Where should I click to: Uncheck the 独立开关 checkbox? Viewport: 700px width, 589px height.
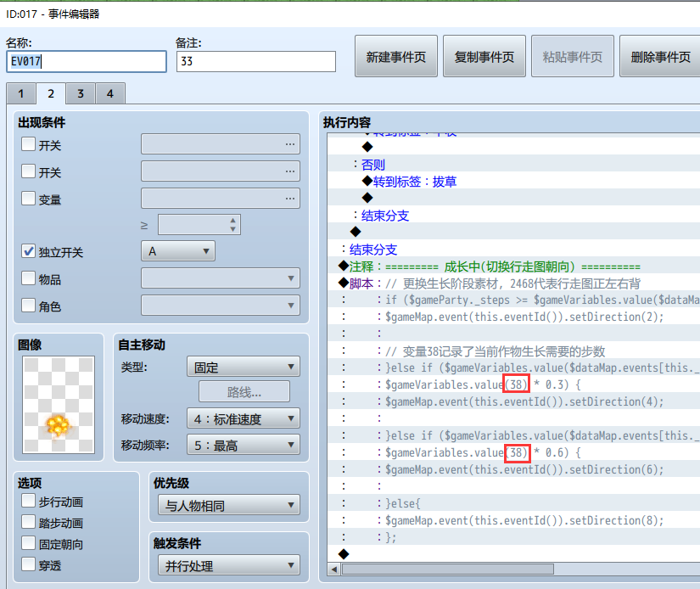[28, 251]
